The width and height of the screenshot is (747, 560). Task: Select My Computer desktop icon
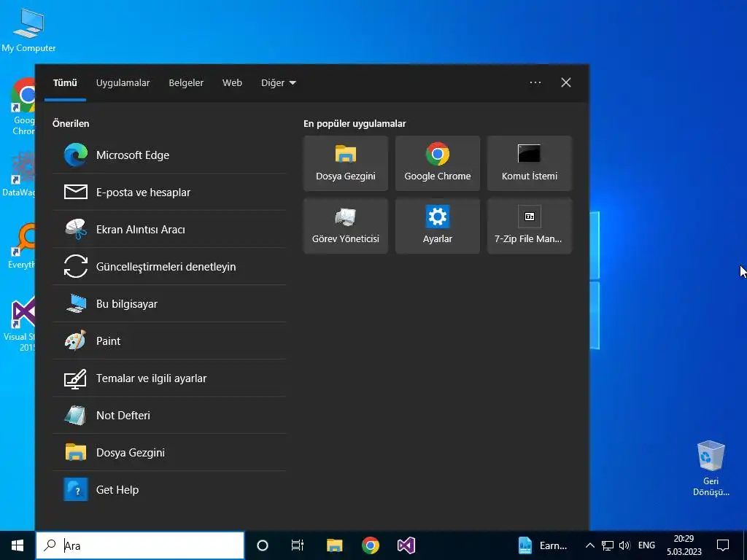click(x=28, y=30)
